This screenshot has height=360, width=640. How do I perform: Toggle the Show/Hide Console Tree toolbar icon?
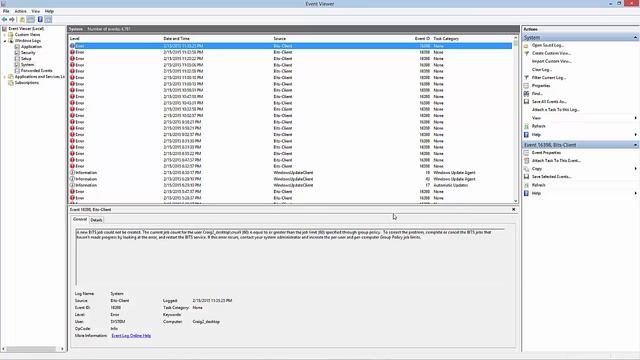31,20
